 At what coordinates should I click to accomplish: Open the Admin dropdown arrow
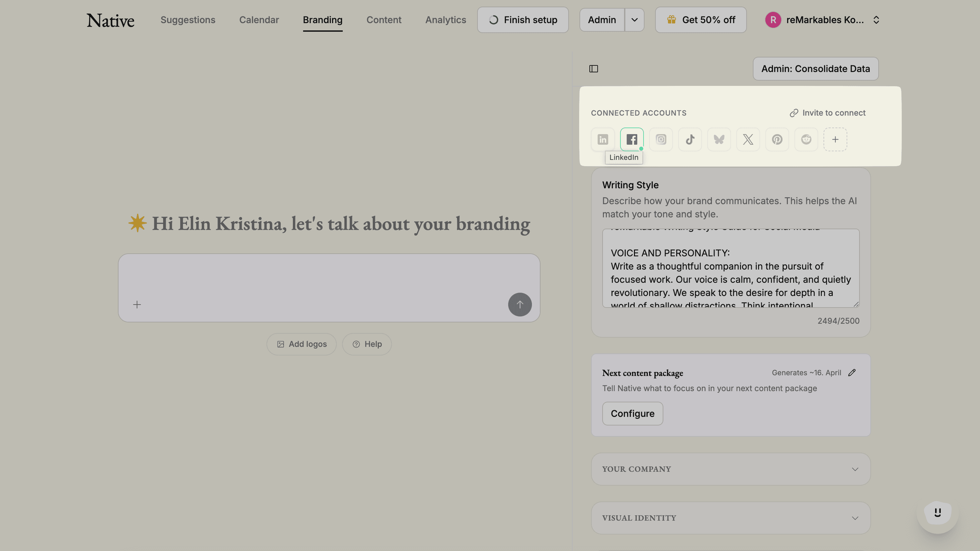634,20
